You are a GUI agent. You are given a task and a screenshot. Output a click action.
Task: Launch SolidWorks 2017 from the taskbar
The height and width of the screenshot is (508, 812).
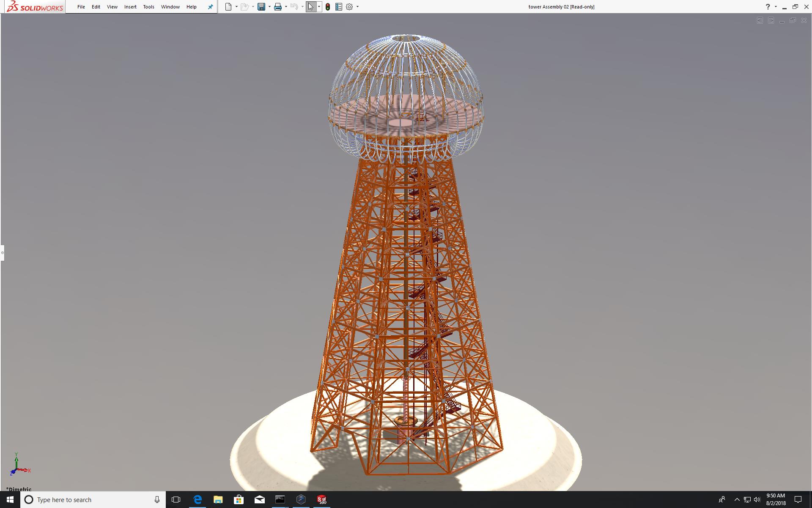[x=322, y=500]
